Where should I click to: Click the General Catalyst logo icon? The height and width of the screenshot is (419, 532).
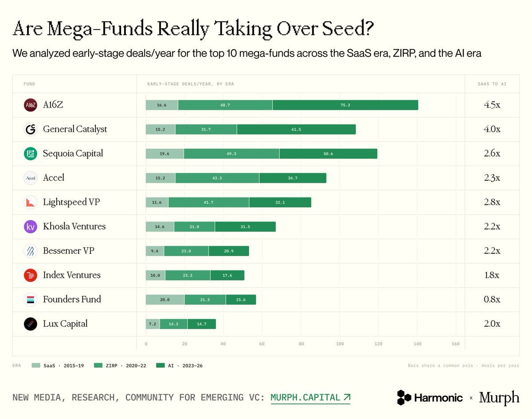click(31, 129)
